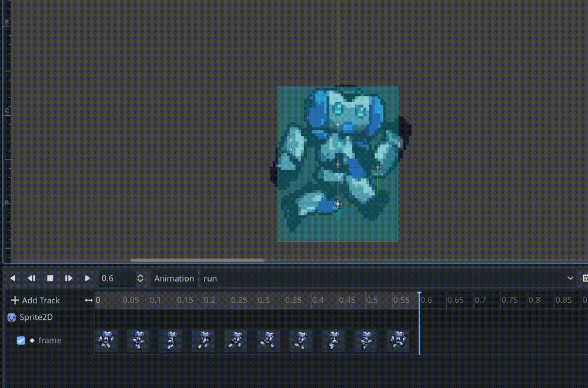Screen dimensions: 588x388
Task: Select the first frame keyframe thumbnail
Action: click(x=106, y=340)
